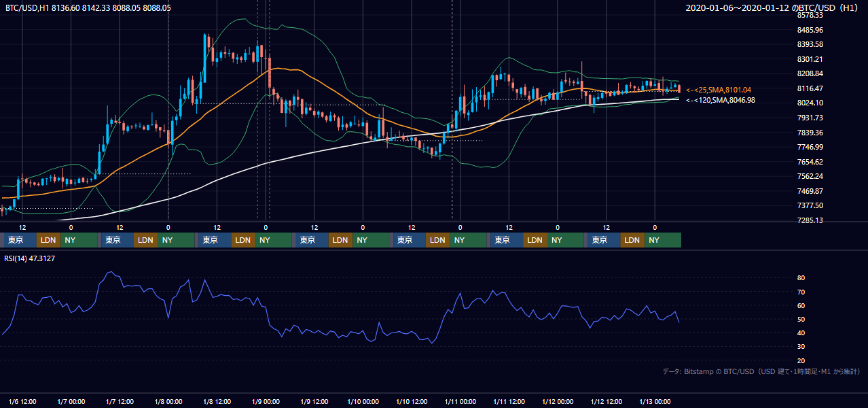The height and width of the screenshot is (408, 868).
Task: Select the orange 25 SMA 8101.04 label
Action: click(x=719, y=90)
